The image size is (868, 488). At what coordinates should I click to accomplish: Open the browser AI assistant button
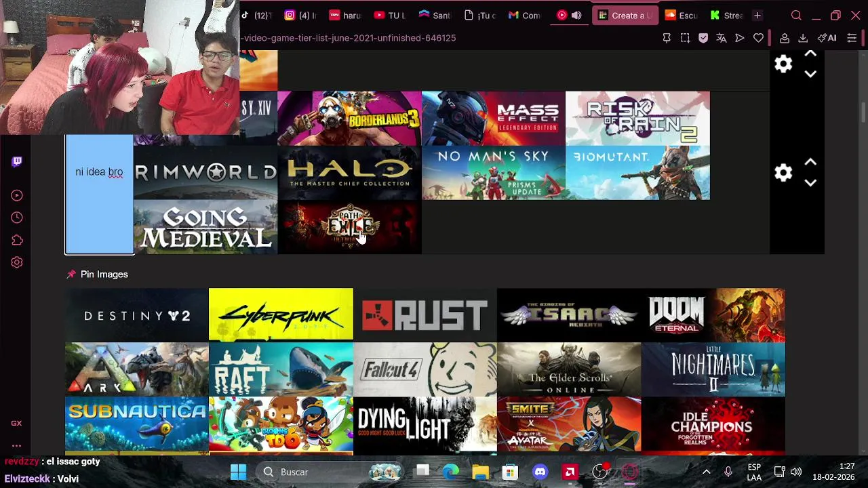827,38
